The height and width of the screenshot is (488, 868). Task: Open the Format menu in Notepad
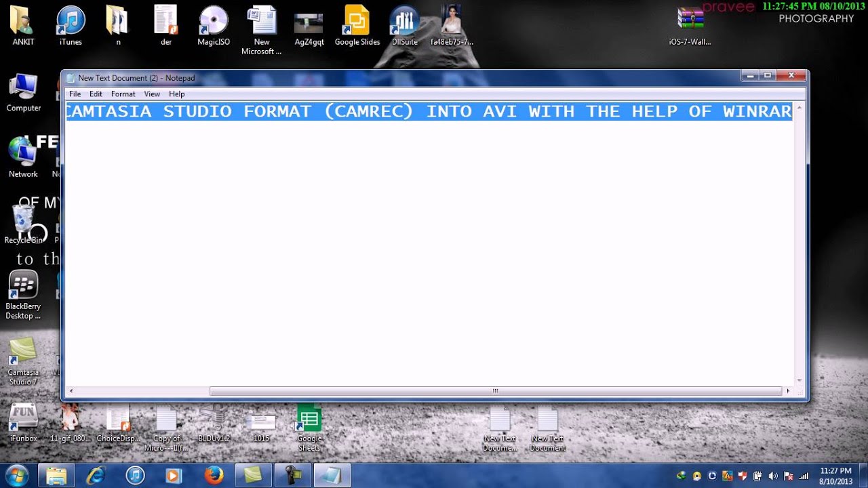(x=123, y=94)
